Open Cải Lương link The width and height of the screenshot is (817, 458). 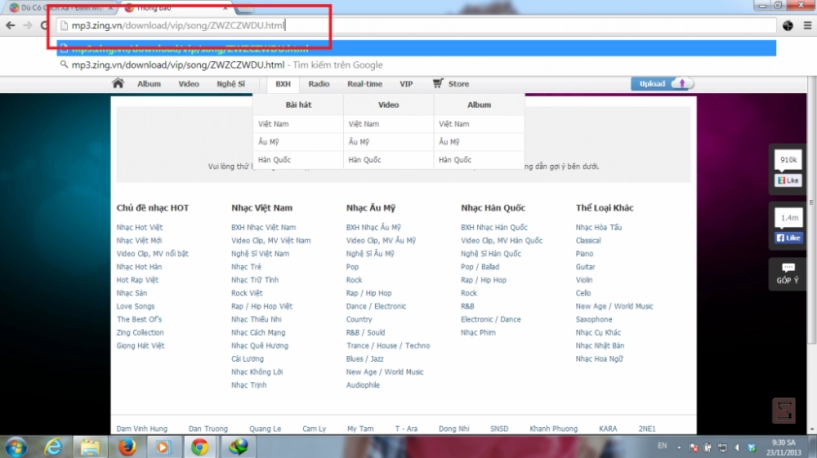(247, 359)
